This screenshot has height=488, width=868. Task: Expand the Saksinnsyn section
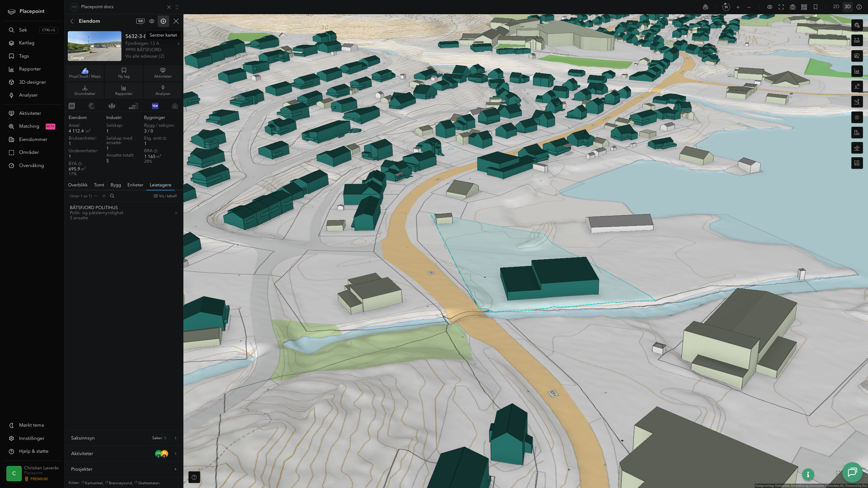124,438
